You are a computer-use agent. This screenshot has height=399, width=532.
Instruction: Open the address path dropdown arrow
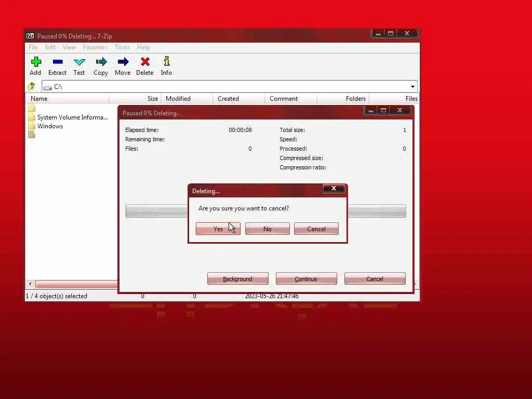click(413, 87)
